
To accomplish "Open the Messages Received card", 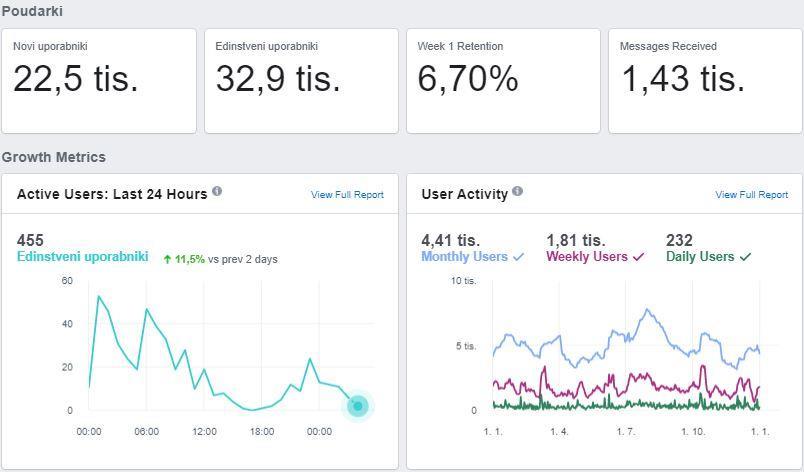I will (706, 81).
